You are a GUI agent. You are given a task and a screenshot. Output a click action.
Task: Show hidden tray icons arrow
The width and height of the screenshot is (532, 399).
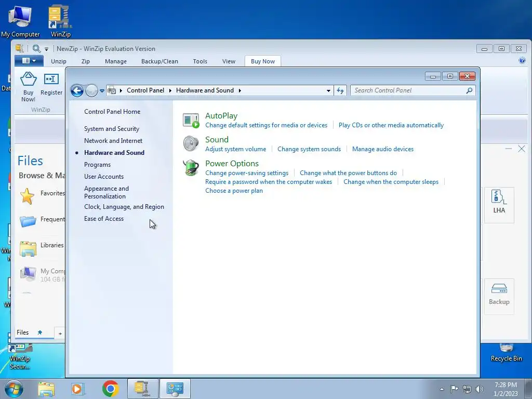coord(442,389)
